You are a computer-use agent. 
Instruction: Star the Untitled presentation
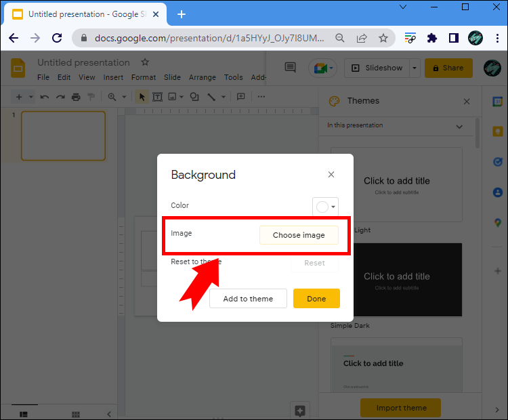[x=145, y=62]
